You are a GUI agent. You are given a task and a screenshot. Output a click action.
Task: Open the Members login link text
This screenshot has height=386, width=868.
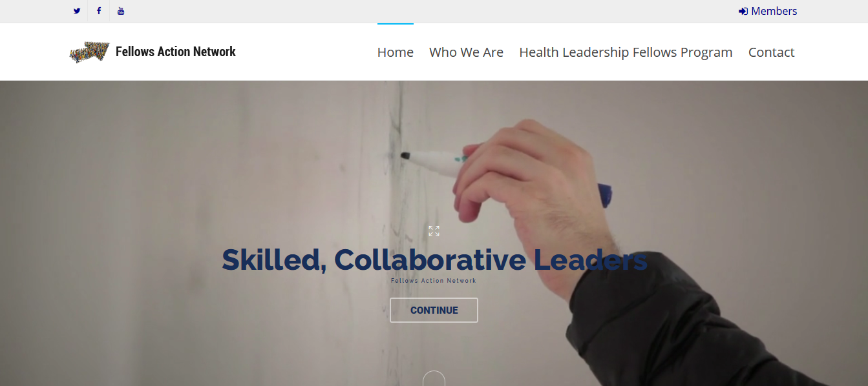point(774,11)
